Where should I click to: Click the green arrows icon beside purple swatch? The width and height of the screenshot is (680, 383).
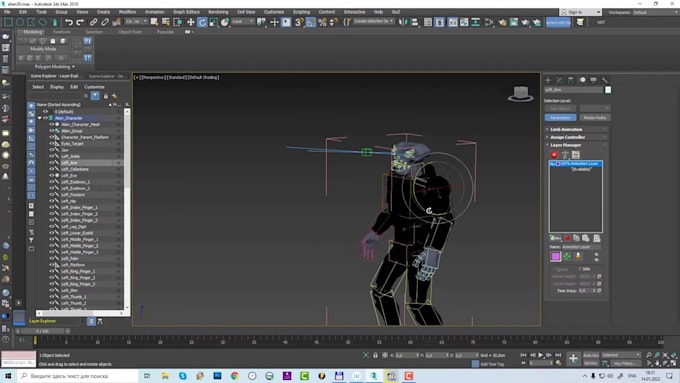tap(567, 256)
